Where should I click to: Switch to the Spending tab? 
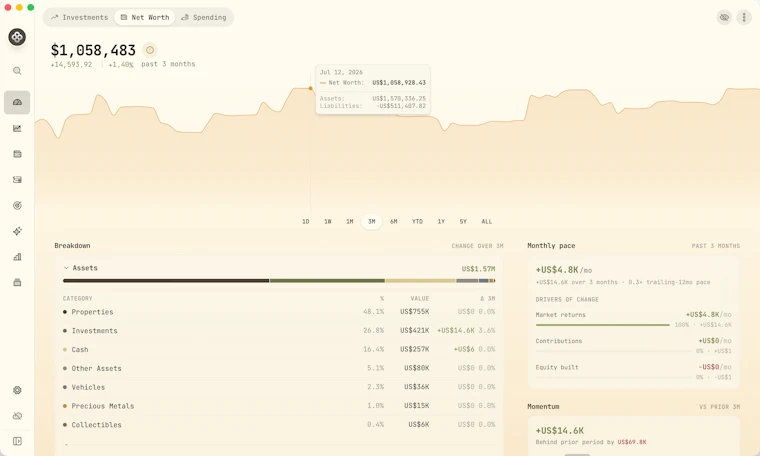(204, 17)
